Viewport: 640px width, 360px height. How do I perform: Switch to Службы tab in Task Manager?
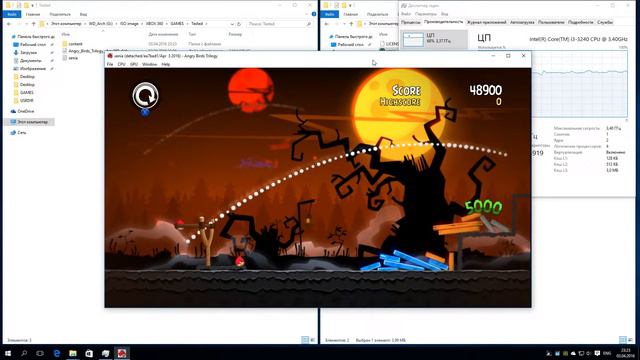(x=605, y=22)
